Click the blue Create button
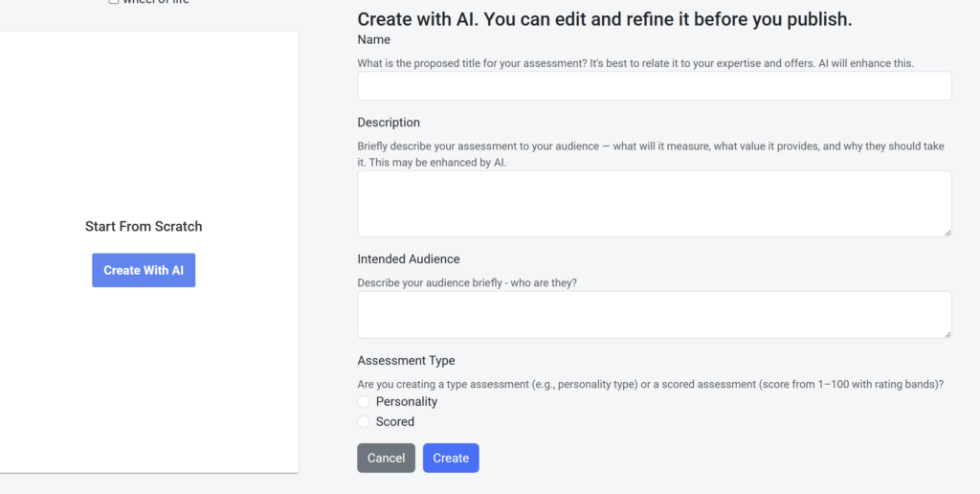The width and height of the screenshot is (980, 494). 451,458
